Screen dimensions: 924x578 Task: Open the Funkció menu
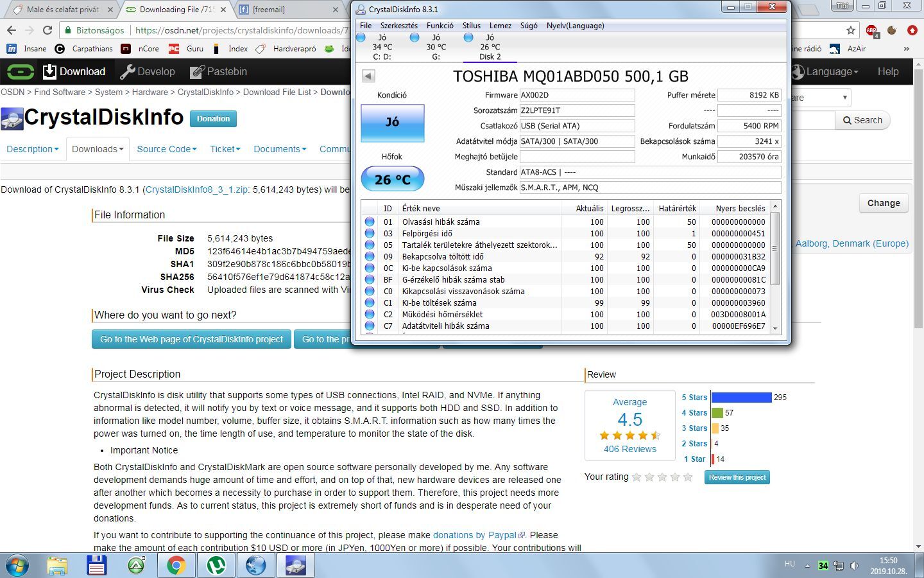pos(440,26)
